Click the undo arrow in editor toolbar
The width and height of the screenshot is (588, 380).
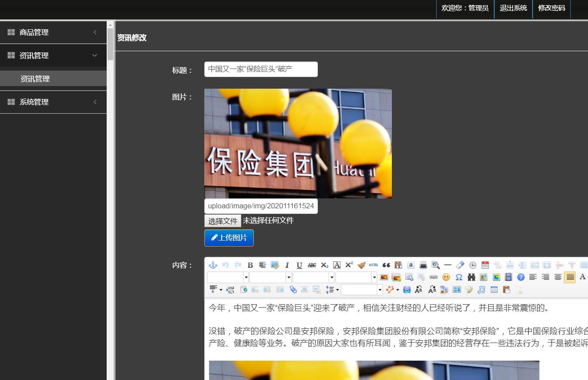[x=225, y=265]
